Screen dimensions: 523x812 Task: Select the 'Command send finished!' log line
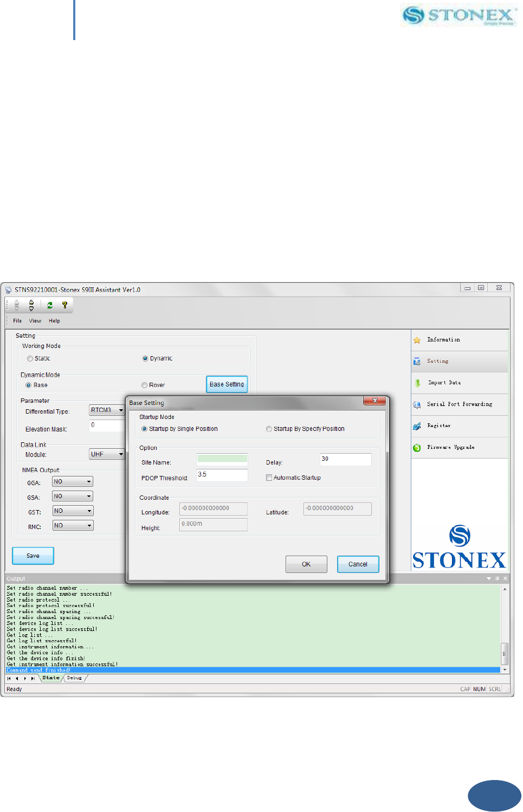click(x=38, y=671)
